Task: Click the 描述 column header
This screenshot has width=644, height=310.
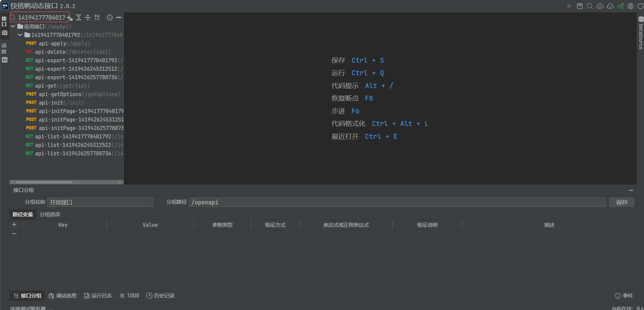Action: (549, 225)
